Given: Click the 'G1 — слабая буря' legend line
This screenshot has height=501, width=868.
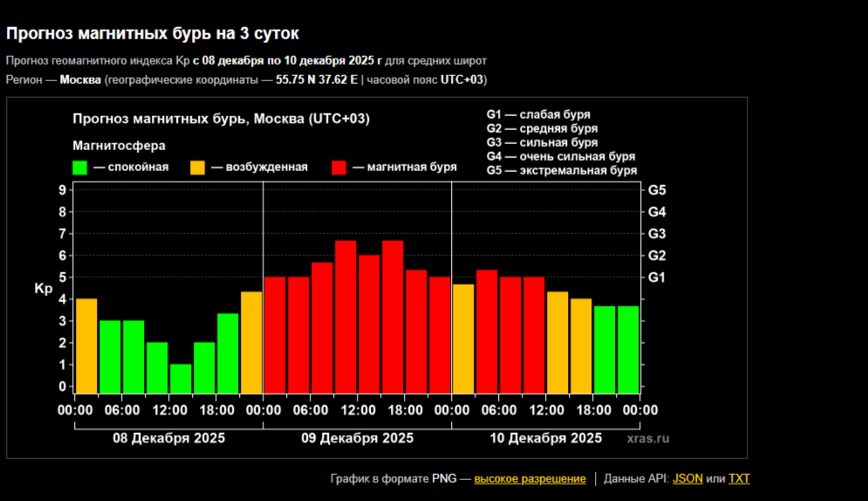Looking at the screenshot, I should click(538, 114).
